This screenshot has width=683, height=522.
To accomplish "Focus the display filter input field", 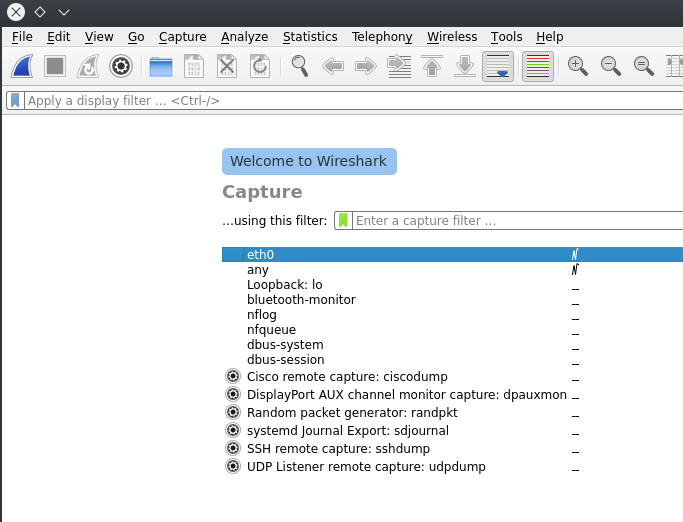I will (x=353, y=101).
